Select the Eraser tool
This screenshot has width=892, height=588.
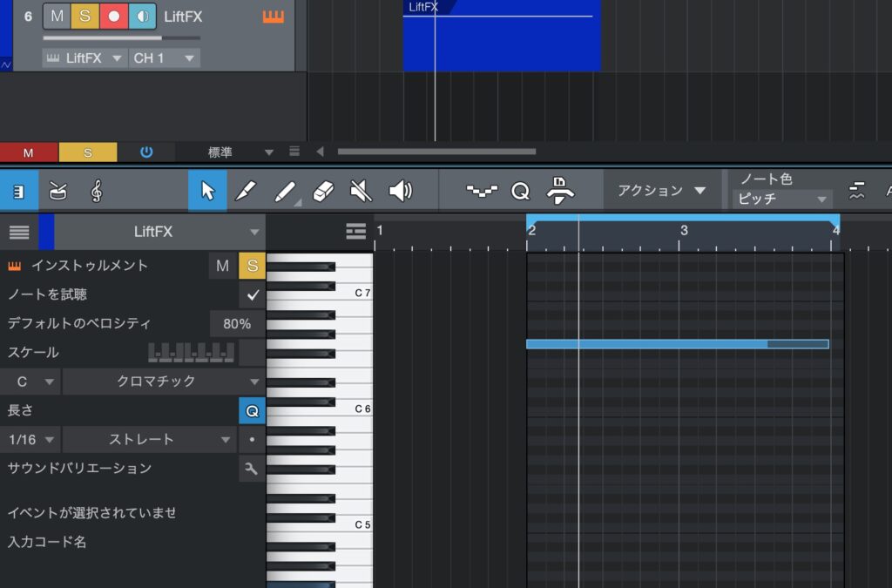322,191
